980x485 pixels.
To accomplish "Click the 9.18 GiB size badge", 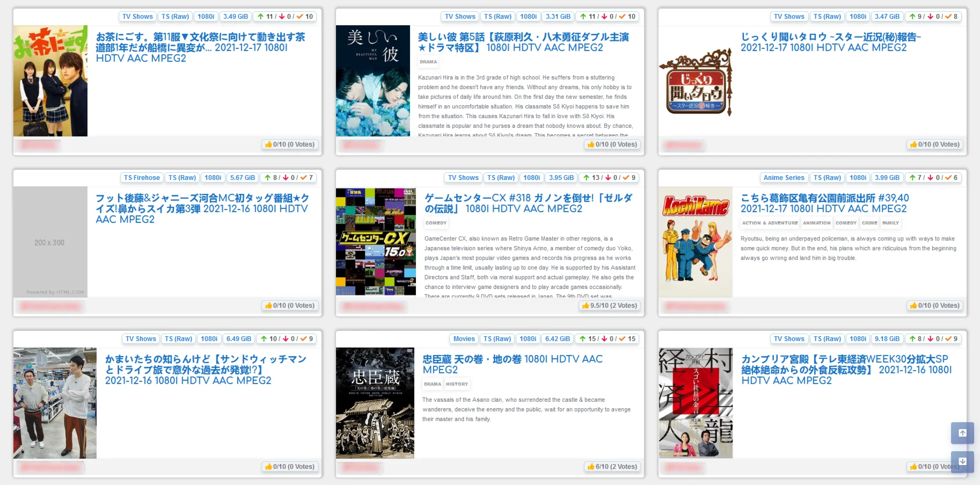I will (x=887, y=339).
